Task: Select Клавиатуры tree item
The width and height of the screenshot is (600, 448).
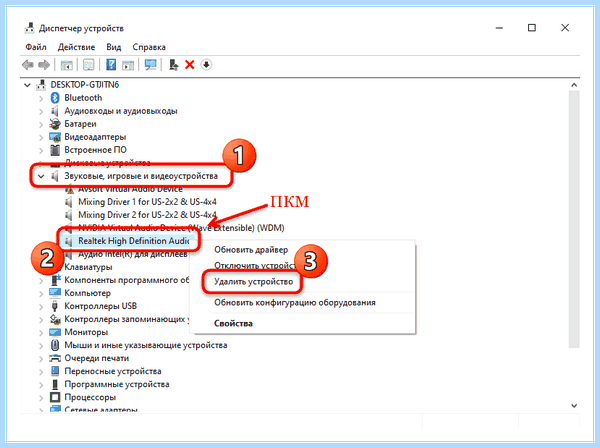Action: pos(88,267)
